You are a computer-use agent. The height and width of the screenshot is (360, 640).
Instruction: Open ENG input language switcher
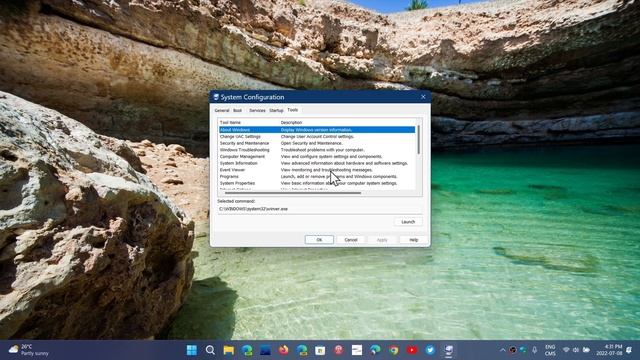550,350
